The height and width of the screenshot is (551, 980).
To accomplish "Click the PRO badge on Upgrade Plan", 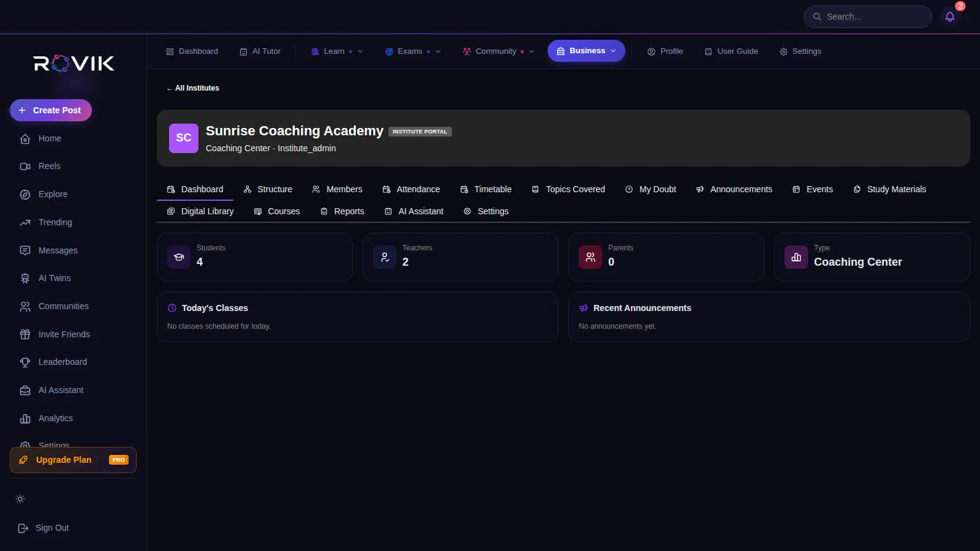I will pos(119,460).
